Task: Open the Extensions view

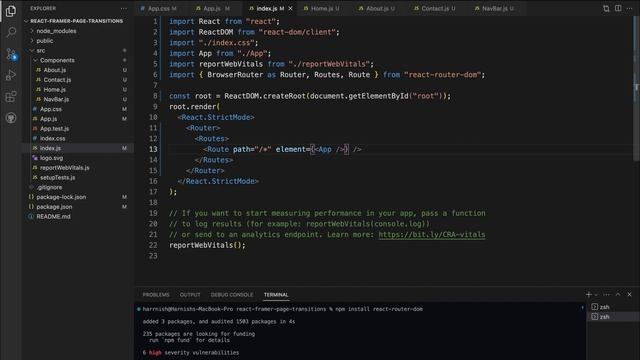Action: 11,97
